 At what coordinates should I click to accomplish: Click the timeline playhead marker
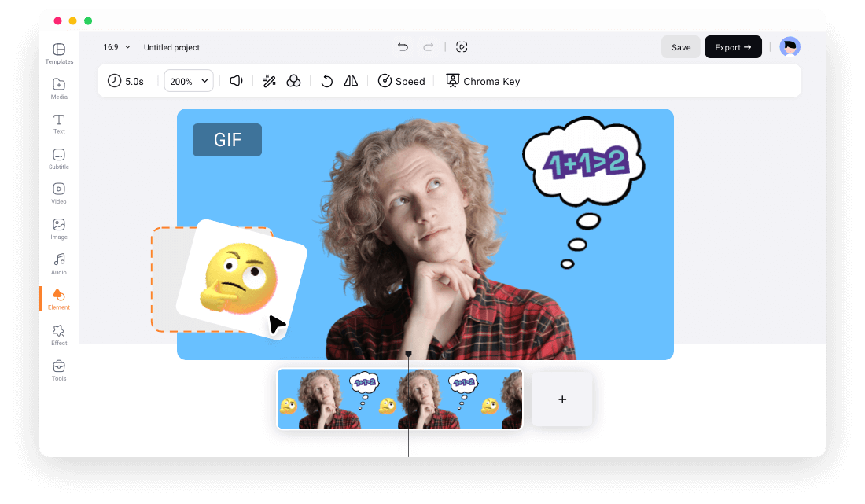point(408,354)
